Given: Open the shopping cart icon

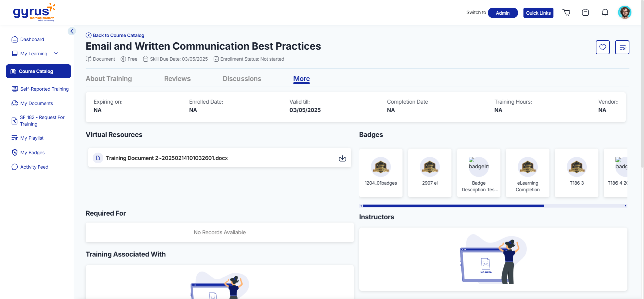Looking at the screenshot, I should pyautogui.click(x=566, y=13).
